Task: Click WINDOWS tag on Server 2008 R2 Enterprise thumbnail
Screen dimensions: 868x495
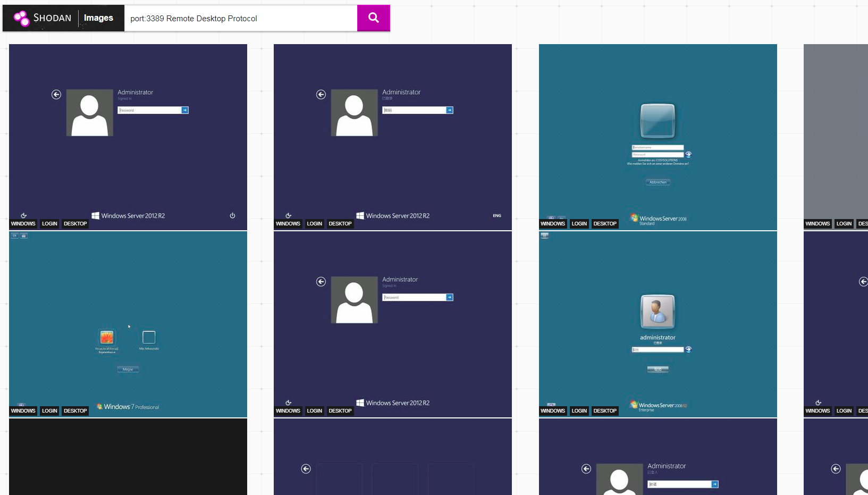Action: click(553, 411)
